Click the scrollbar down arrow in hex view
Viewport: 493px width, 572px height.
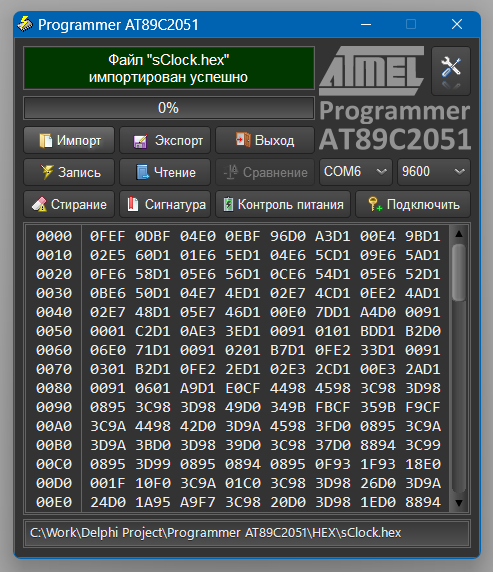click(x=459, y=503)
